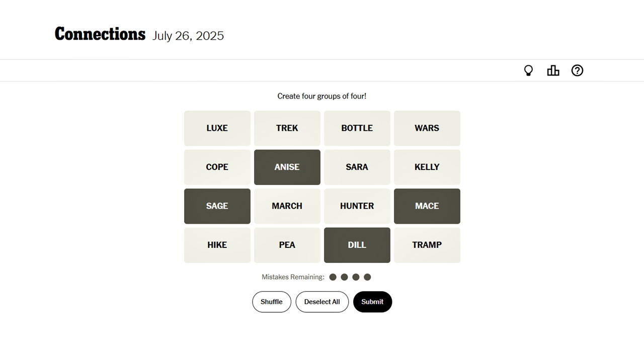644x362 pixels.
Task: Deselect the ANISE tile
Action: pos(287,167)
